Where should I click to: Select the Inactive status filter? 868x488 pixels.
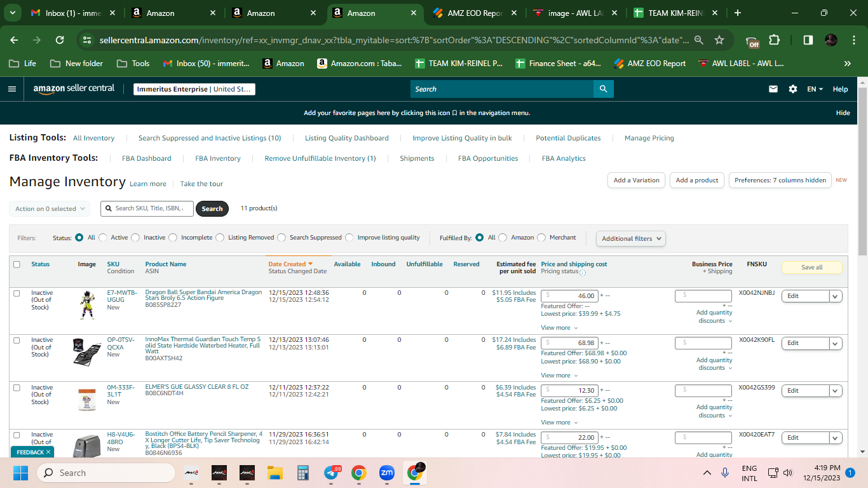[x=135, y=238]
